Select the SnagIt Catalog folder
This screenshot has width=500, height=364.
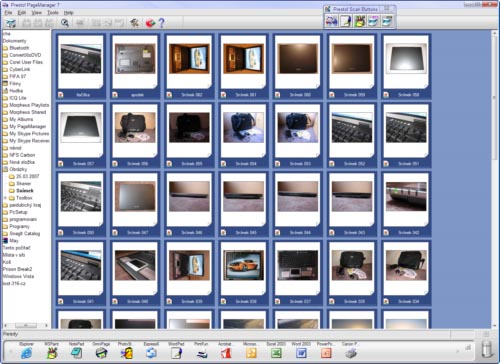(24, 233)
